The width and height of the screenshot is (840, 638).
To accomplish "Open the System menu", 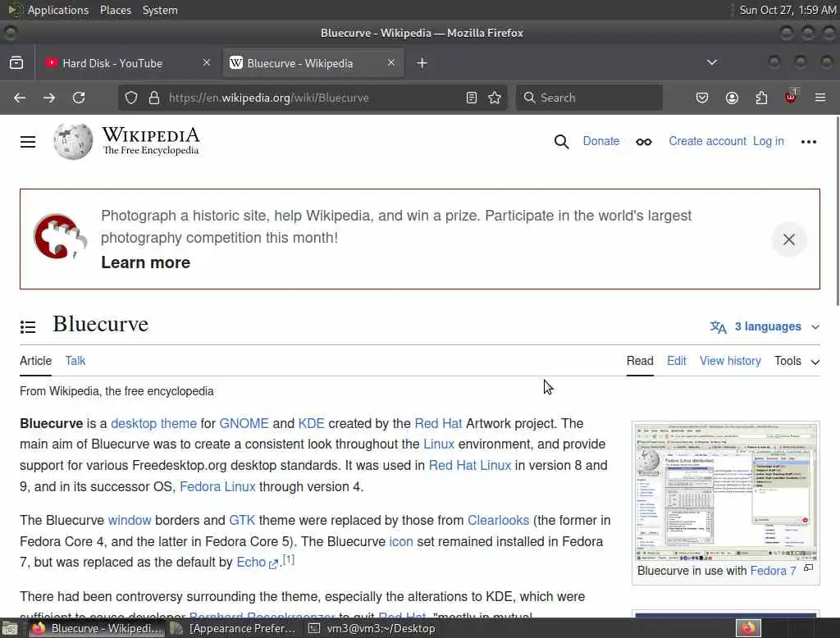I will (x=160, y=10).
